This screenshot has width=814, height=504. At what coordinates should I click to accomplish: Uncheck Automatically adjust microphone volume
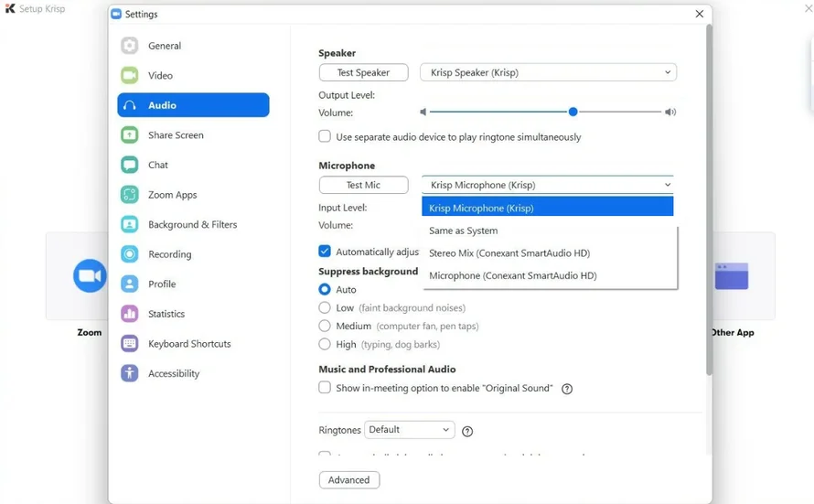click(325, 252)
